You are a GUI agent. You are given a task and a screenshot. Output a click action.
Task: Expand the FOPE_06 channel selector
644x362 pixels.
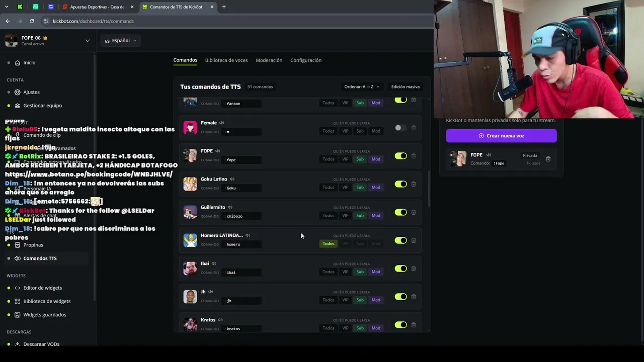(x=48, y=40)
